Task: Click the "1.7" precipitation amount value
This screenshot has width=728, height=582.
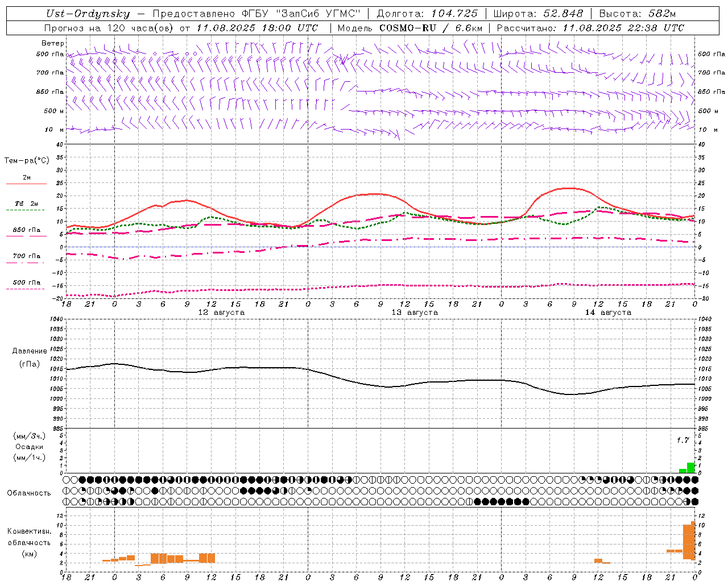Action: click(682, 440)
